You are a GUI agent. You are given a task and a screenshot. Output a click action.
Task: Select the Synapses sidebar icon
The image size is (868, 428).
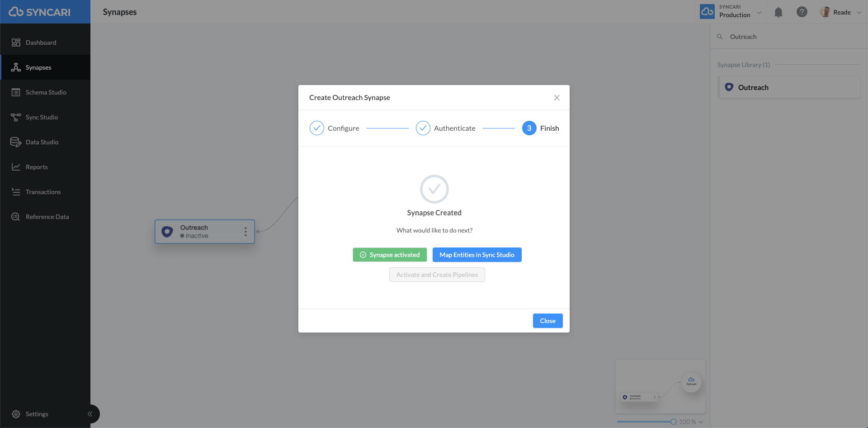point(16,67)
